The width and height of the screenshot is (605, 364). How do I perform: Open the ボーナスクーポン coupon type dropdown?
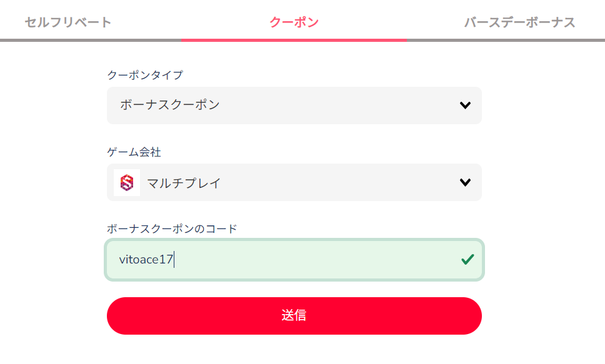[x=294, y=105]
